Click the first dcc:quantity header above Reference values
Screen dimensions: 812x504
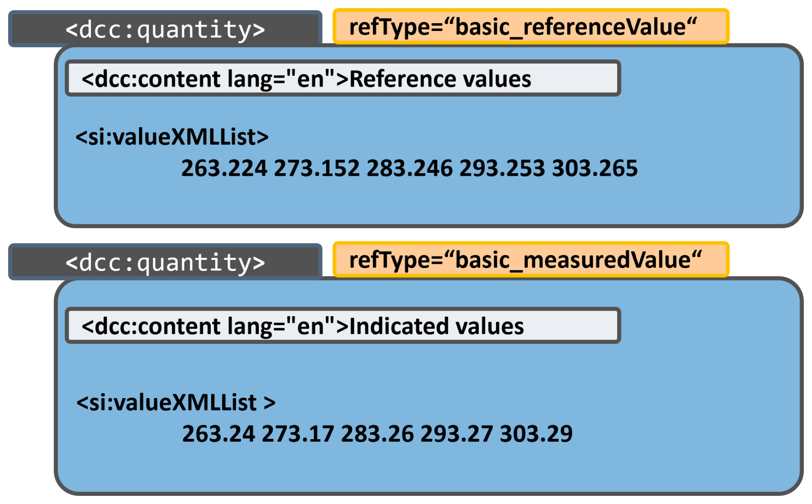click(x=165, y=29)
